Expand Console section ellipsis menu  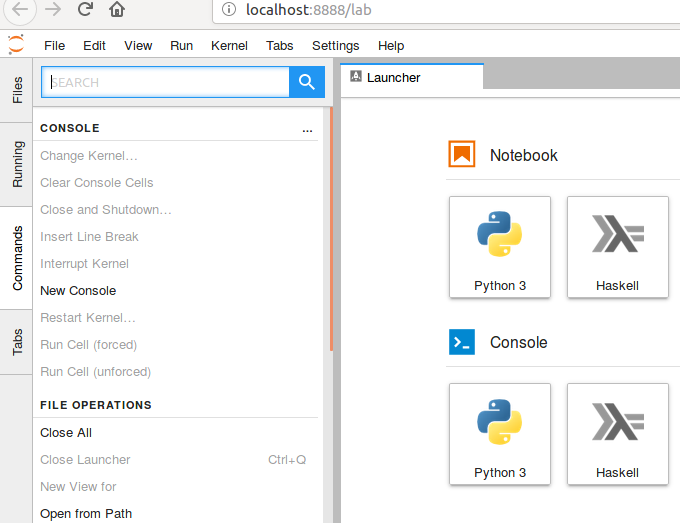tap(307, 130)
